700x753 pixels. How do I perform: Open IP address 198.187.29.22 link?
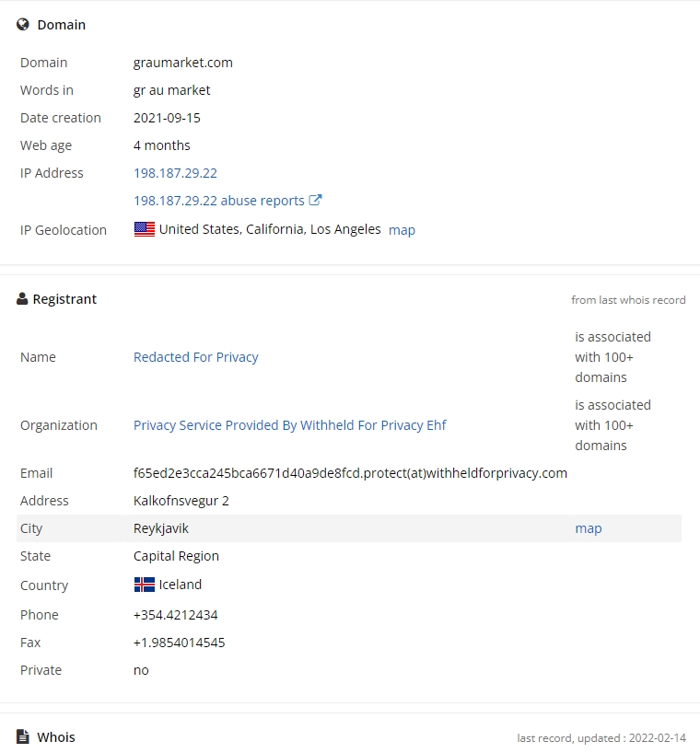point(175,173)
